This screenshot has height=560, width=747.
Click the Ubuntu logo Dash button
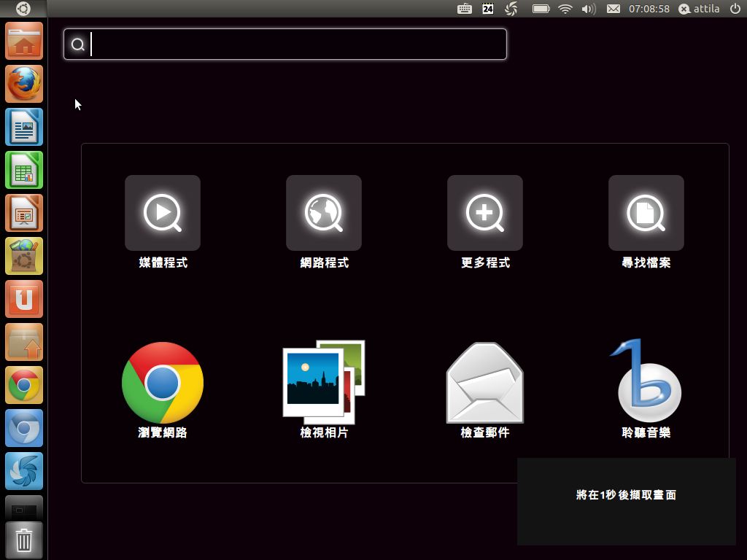tap(23, 9)
